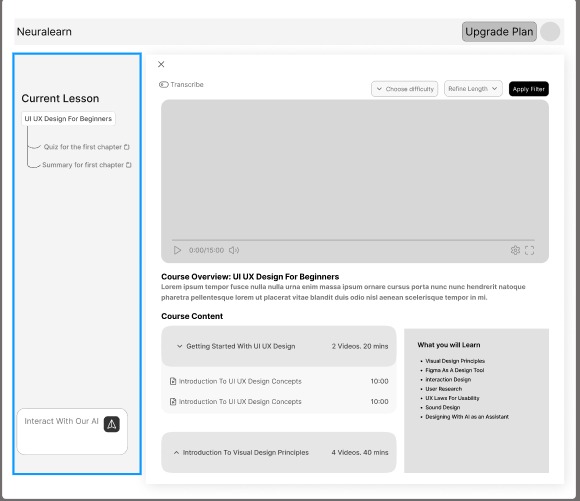Open Quiz for the first chapter

coord(82,147)
